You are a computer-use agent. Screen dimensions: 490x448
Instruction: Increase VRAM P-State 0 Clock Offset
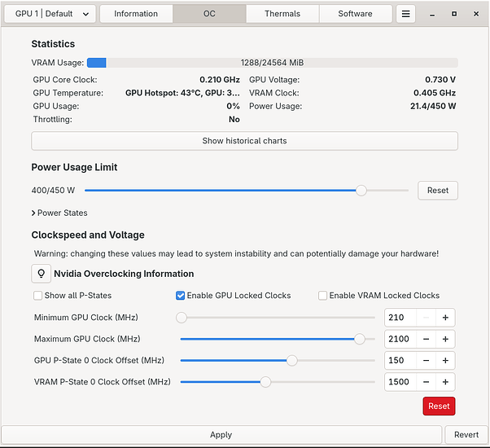445,382
